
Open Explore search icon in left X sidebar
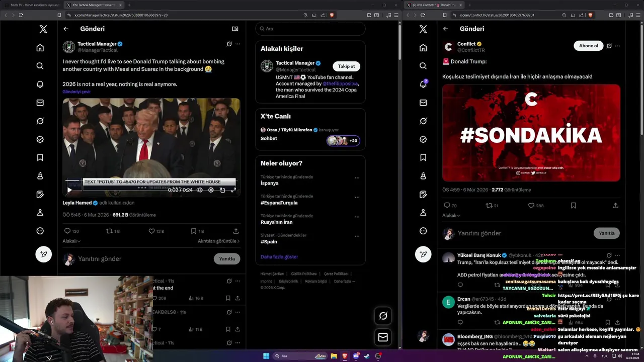(x=40, y=66)
